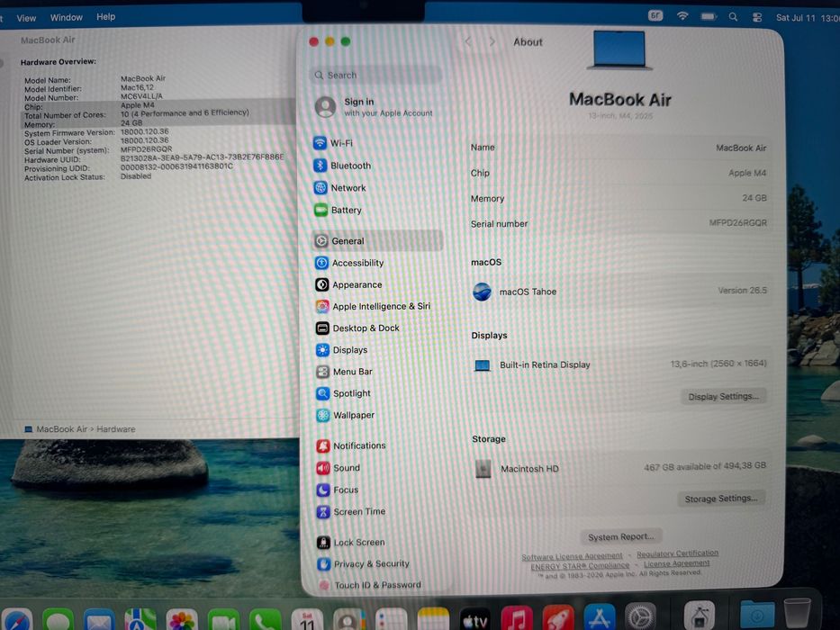Open Notifications settings
840x630 pixels.
[351, 445]
